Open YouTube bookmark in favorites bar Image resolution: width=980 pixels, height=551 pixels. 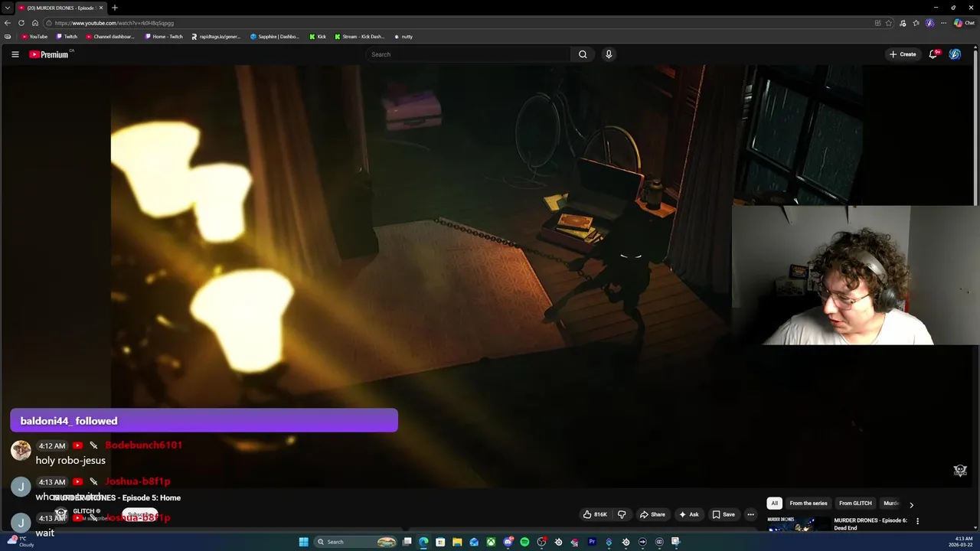point(34,37)
